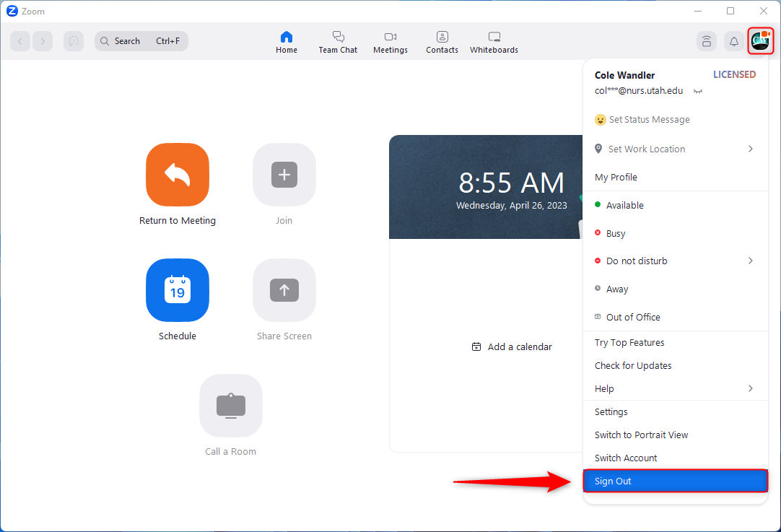Set status to Busy
Image resolution: width=781 pixels, height=532 pixels.
click(x=615, y=234)
